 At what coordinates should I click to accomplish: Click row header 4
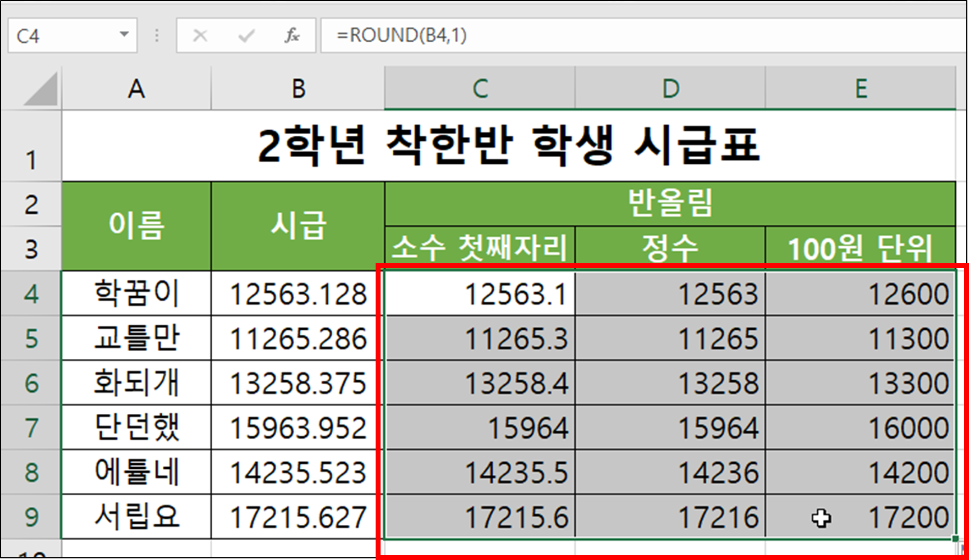[x=31, y=293]
